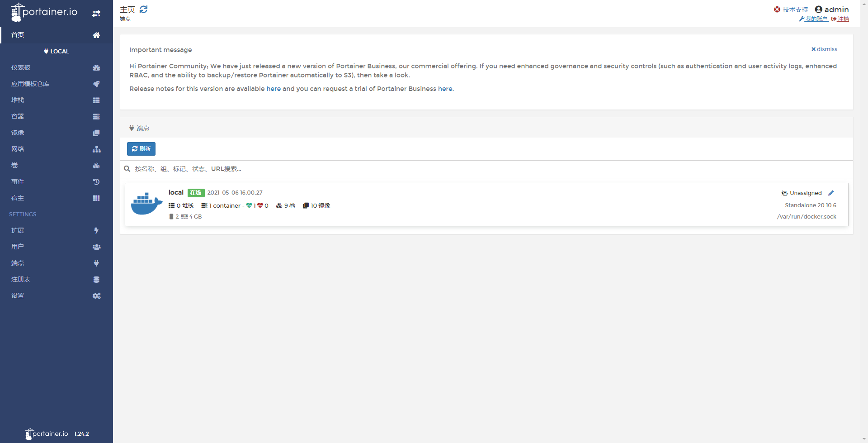The image size is (868, 443).
Task: Click the portainer.io footer logo
Action: (47, 433)
